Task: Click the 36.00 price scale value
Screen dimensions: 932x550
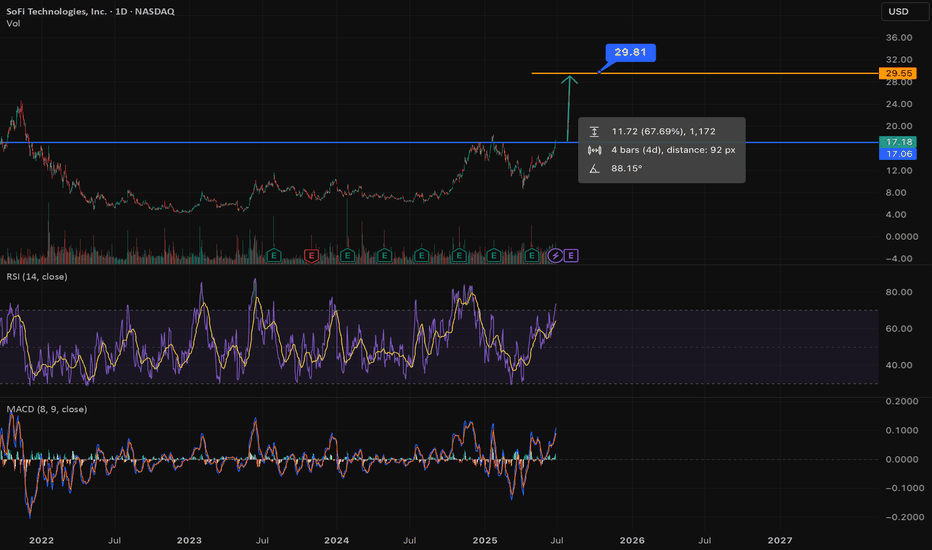Action: pyautogui.click(x=899, y=37)
